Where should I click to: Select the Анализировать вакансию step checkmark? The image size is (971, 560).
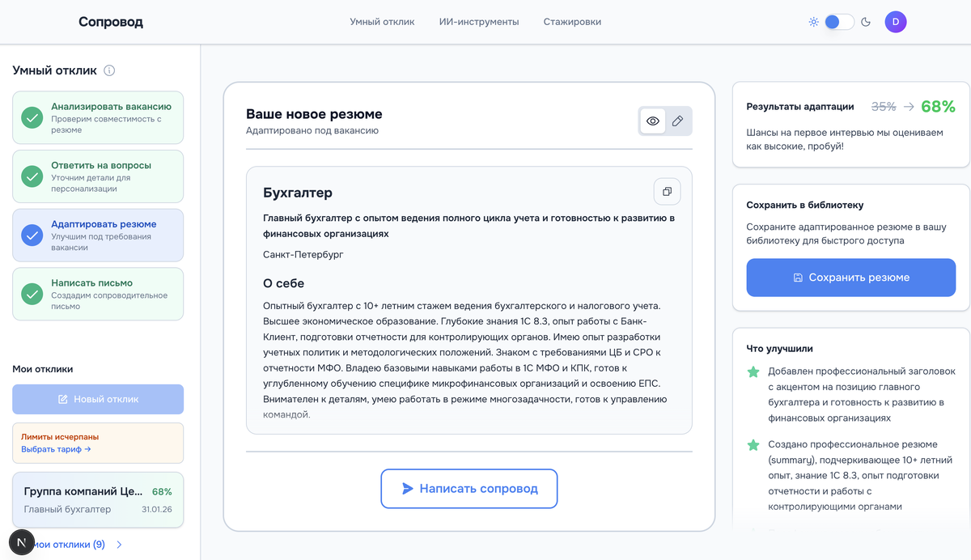(32, 118)
